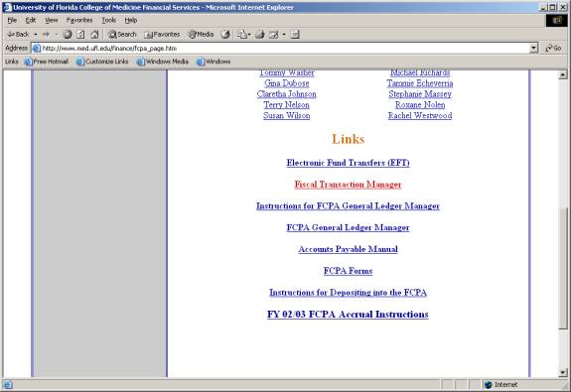Viewport: 571px width, 392px height.
Task: Open Favorites toolbar button
Action: 162,34
